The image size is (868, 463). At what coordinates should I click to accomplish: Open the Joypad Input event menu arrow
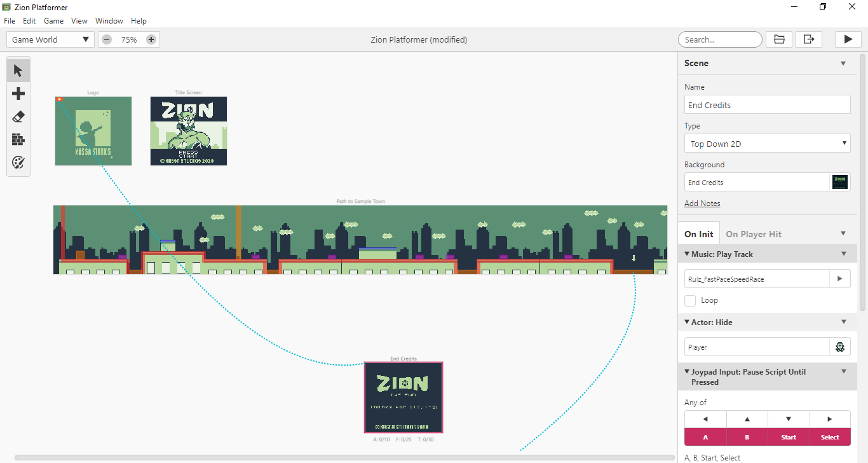[x=844, y=371]
